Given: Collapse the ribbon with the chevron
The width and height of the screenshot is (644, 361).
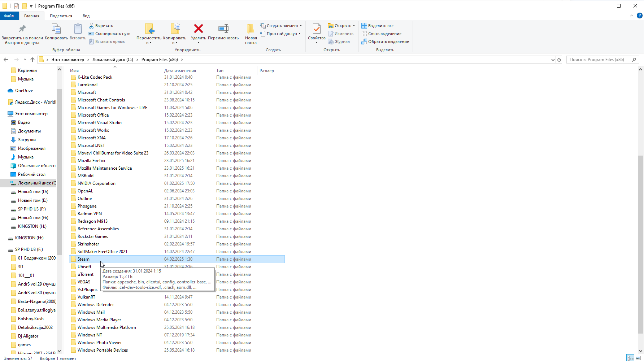Looking at the screenshot, I should pos(631,16).
